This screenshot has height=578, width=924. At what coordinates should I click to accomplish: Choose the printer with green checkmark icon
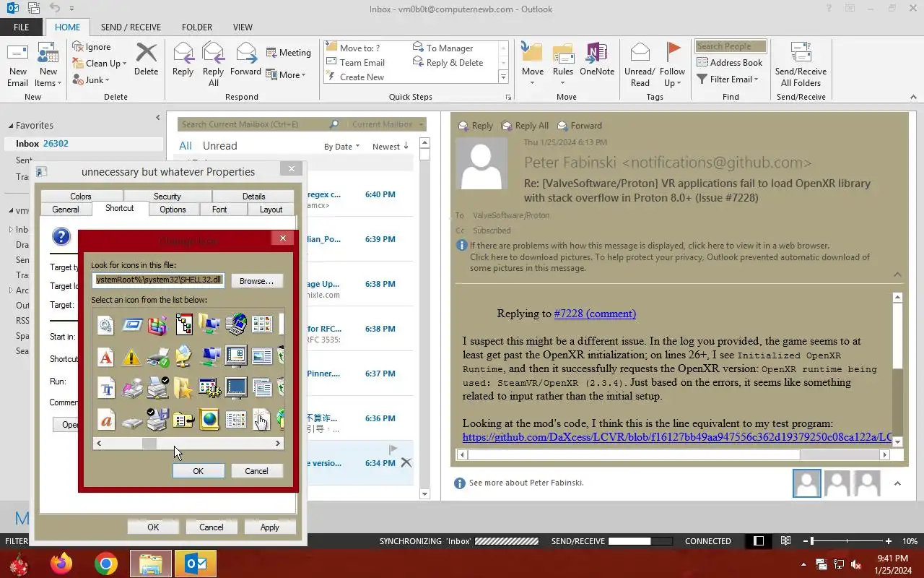click(x=157, y=356)
